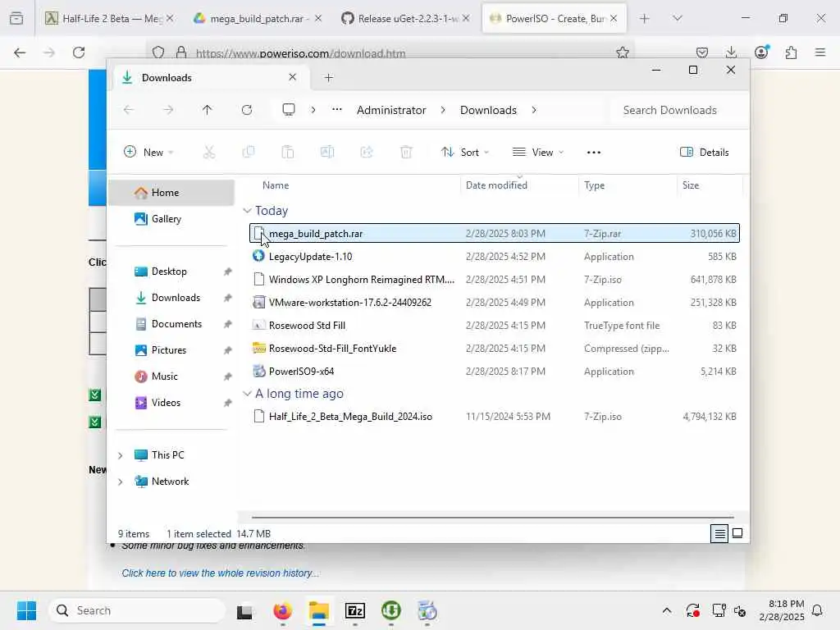Image resolution: width=840 pixels, height=630 pixels.
Task: Click the Cut scissors icon in Explorer toolbar
Action: (209, 152)
